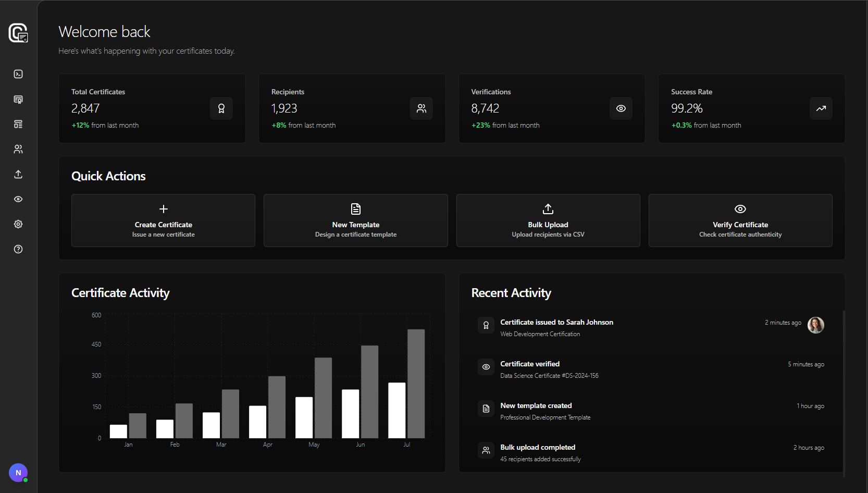Click the help question mark icon
Screen dimensions: 868x493
coord(18,249)
